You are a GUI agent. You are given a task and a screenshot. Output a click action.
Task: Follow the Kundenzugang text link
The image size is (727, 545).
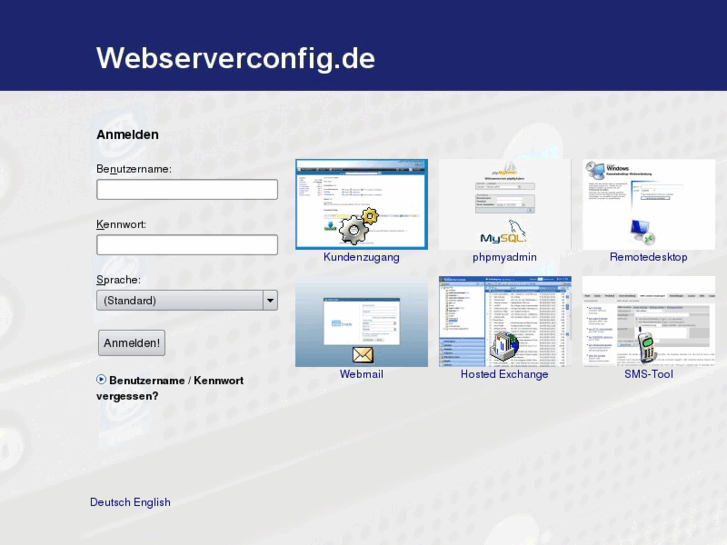(x=361, y=257)
